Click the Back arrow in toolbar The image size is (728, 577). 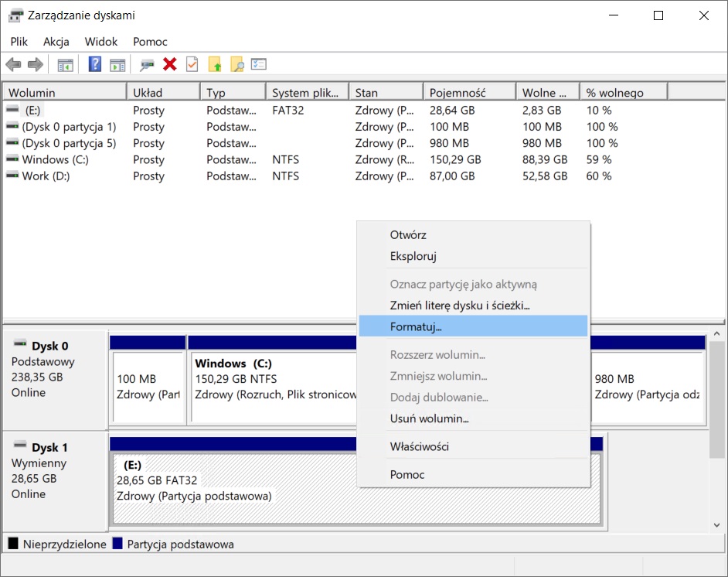[13, 65]
